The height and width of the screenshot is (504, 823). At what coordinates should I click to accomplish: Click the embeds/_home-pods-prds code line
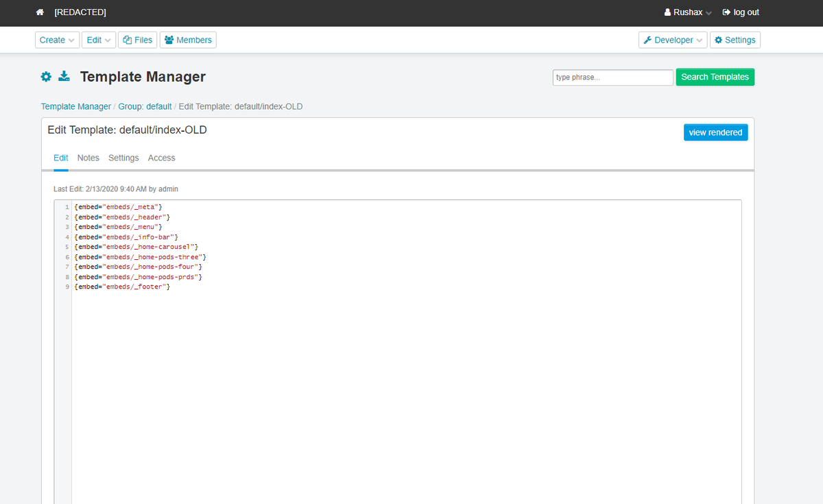coord(139,276)
